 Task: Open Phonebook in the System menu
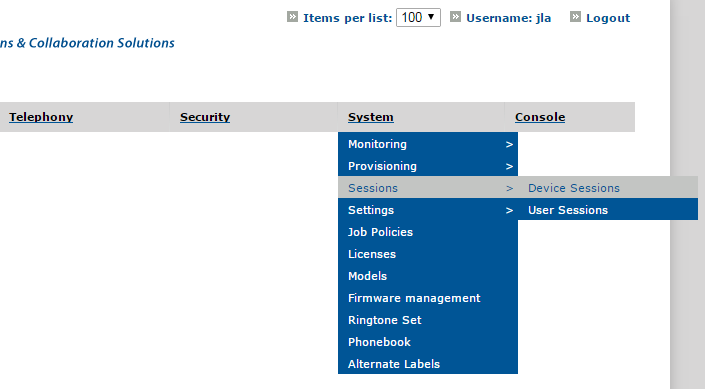428,342
